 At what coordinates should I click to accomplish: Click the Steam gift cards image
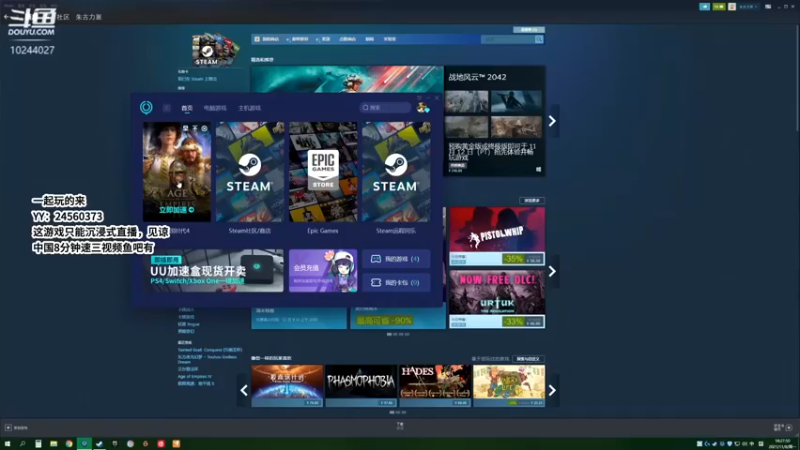coord(214,50)
